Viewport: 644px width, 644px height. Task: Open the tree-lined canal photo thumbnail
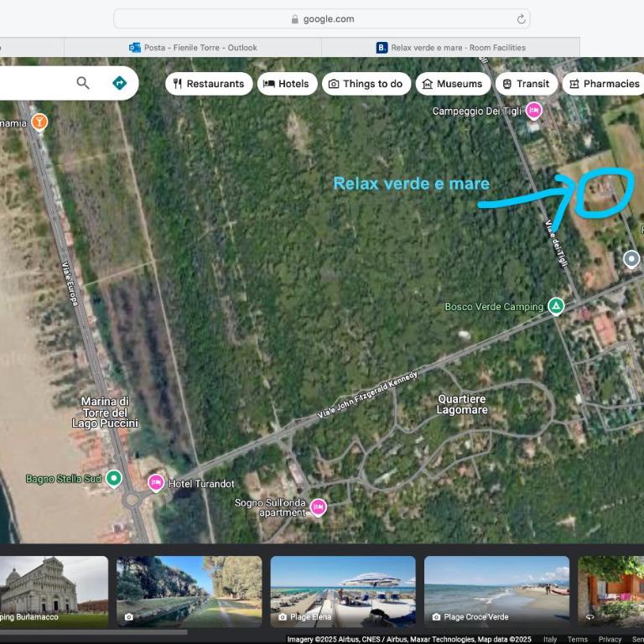click(189, 591)
